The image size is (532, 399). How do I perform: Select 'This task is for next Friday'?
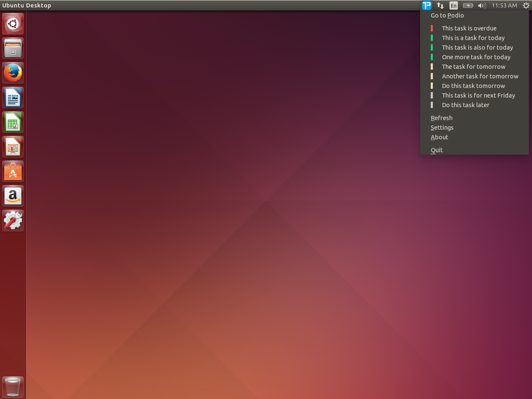pos(478,95)
